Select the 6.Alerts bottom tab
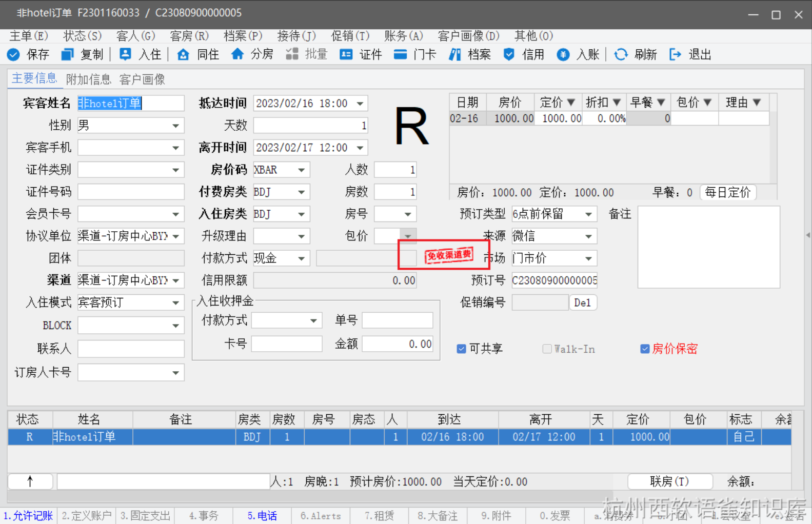Viewport: 812px width, 524px height. tap(321, 516)
